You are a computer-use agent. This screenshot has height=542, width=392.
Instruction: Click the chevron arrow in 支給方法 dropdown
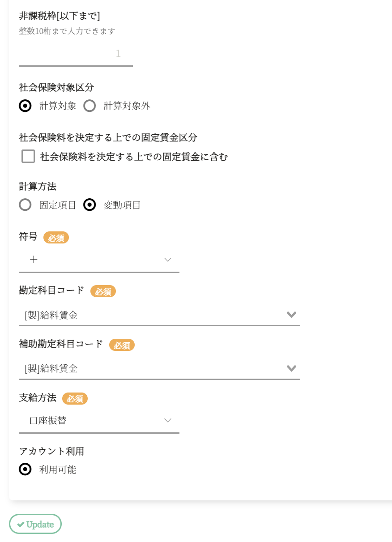coord(168,420)
